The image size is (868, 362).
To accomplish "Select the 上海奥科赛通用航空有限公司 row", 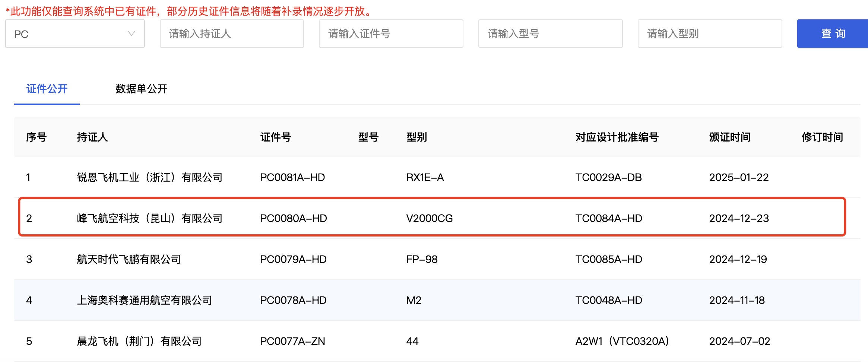I will click(144, 301).
